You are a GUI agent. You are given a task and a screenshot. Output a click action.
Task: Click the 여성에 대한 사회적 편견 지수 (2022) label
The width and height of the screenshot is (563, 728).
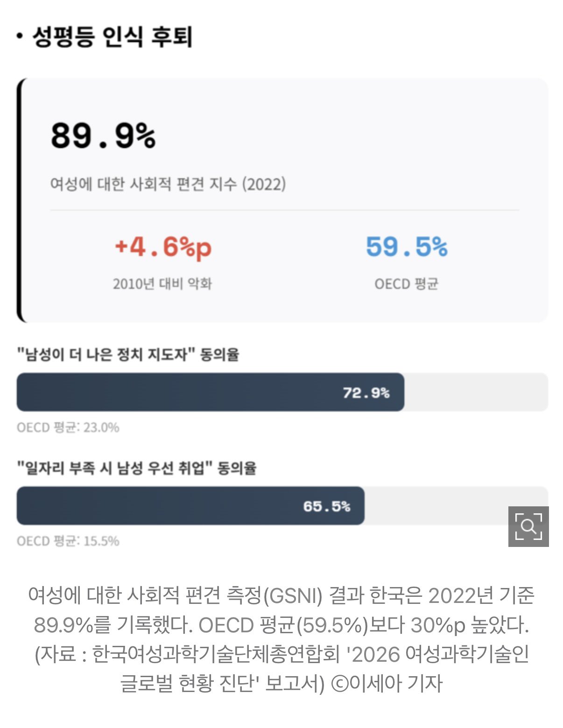[168, 184]
